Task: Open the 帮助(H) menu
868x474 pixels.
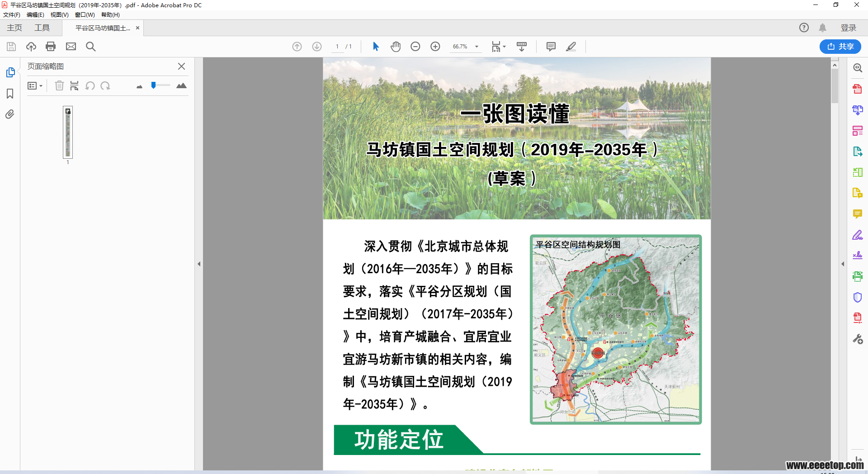Action: [x=110, y=14]
